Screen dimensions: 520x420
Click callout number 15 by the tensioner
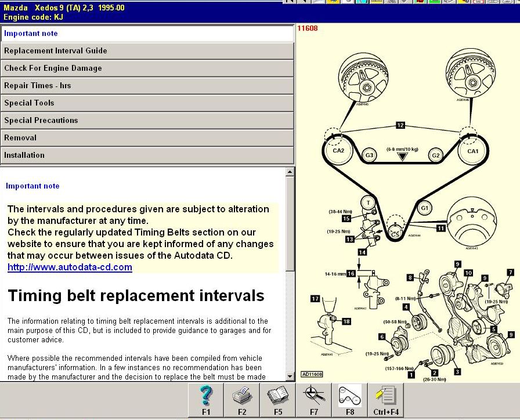[x=346, y=219]
